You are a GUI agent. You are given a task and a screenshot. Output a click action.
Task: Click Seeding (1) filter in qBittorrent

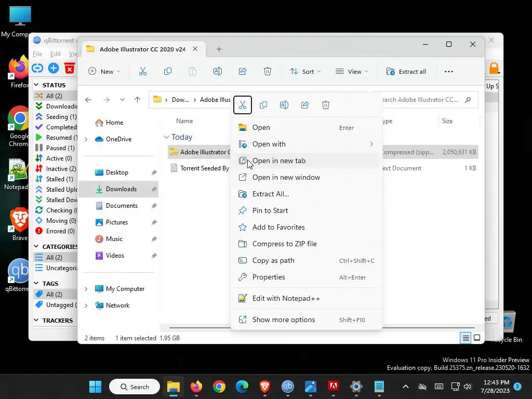(x=56, y=117)
